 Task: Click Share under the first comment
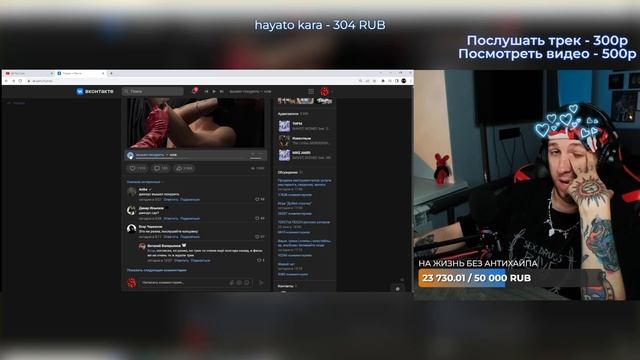coord(190,200)
